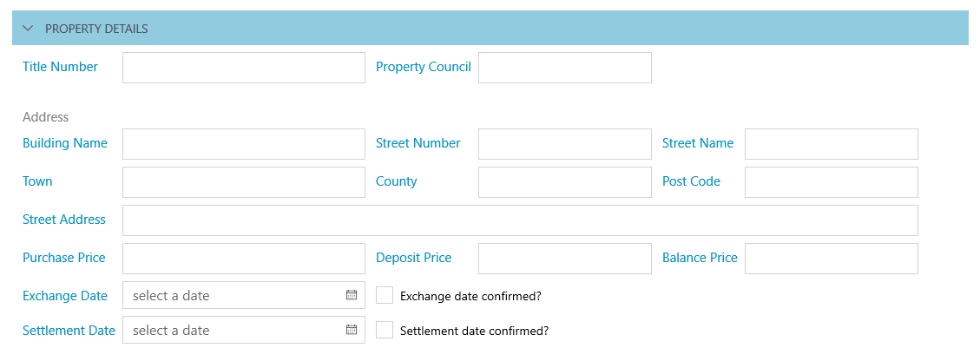This screenshot has height=348, width=980.
Task: Click the Post Code input field
Action: 831,182
